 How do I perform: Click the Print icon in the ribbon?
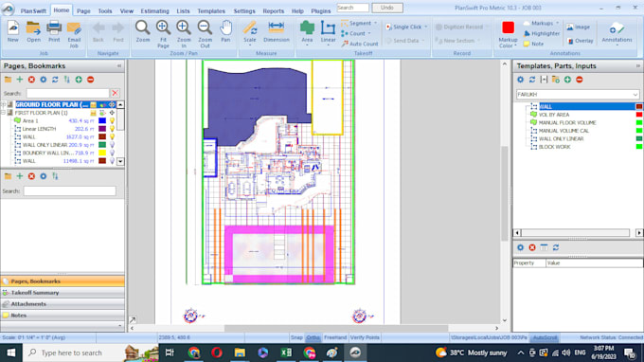point(54,31)
